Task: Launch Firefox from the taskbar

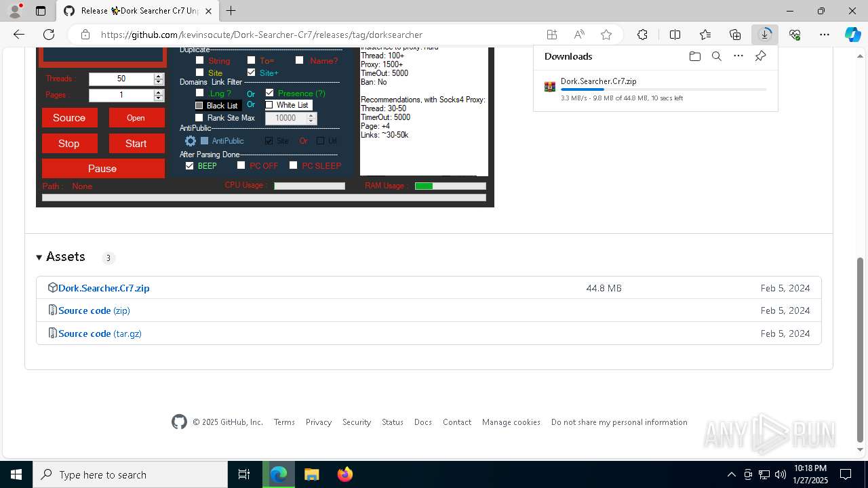Action: (x=344, y=474)
